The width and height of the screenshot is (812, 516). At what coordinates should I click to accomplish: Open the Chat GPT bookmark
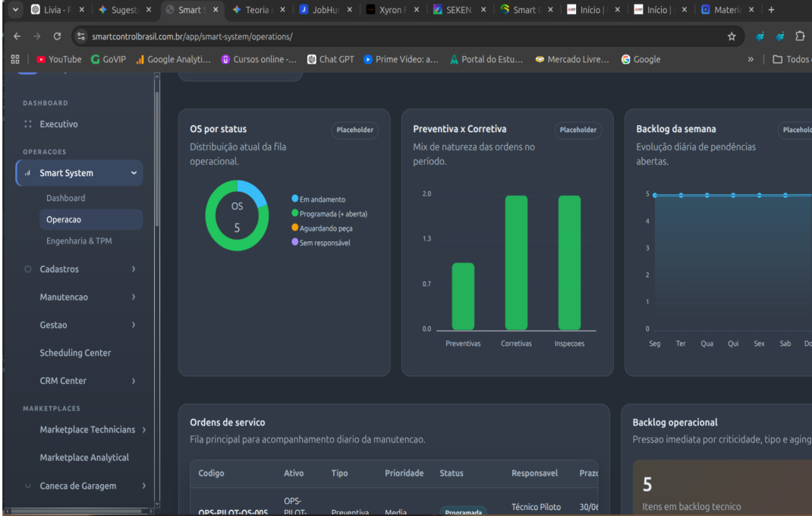tap(330, 59)
